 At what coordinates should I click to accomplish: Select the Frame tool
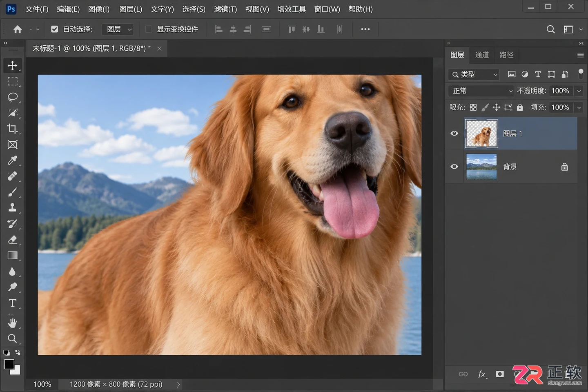pyautogui.click(x=12, y=145)
